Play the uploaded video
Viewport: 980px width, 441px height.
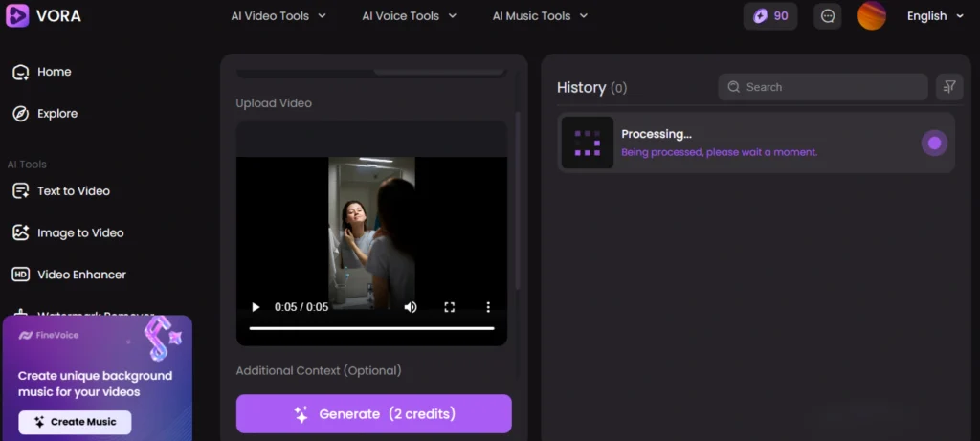[255, 307]
